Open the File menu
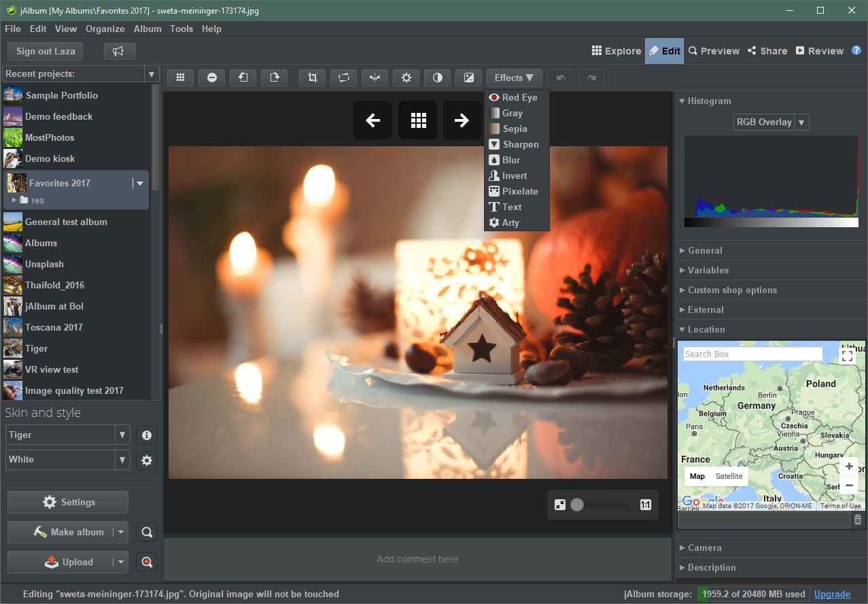 (x=12, y=29)
